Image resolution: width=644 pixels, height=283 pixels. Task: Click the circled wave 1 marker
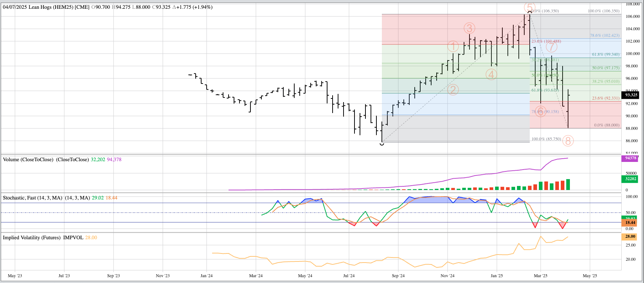point(453,47)
